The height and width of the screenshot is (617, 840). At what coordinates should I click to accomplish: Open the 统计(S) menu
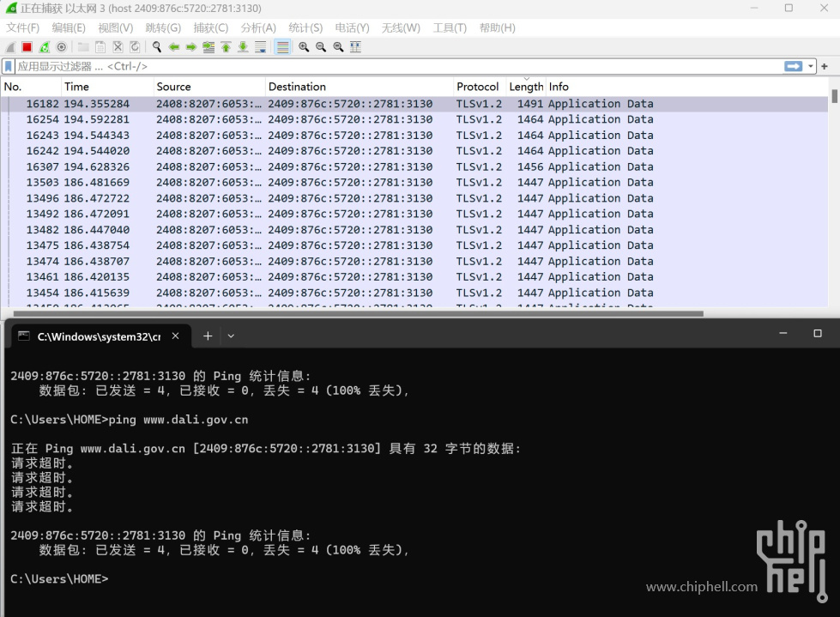tap(306, 27)
